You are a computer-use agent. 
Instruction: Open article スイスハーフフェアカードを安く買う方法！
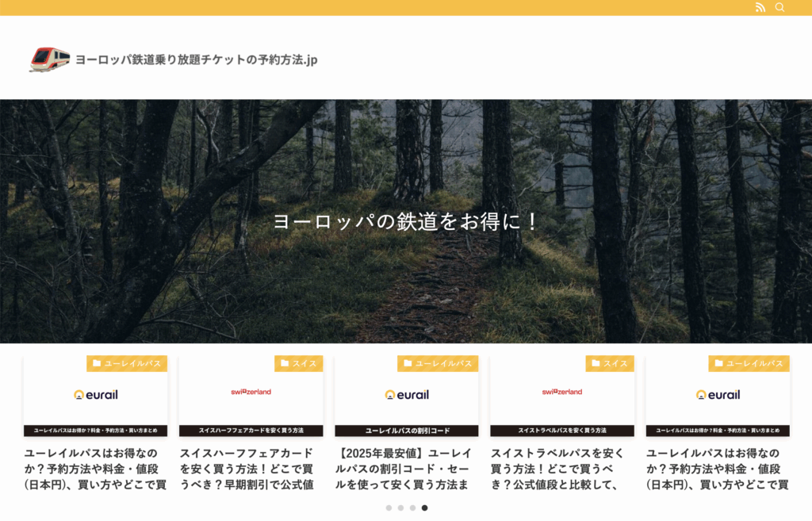tap(247, 469)
